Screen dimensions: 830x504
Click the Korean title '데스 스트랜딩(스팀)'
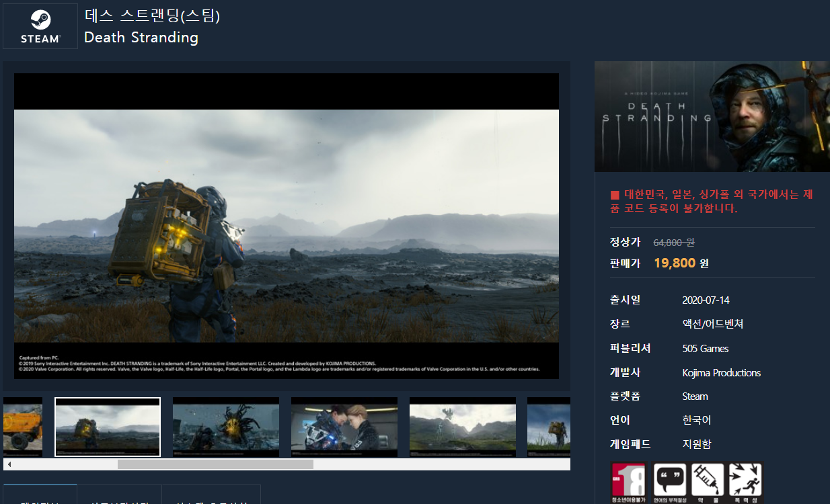point(152,15)
